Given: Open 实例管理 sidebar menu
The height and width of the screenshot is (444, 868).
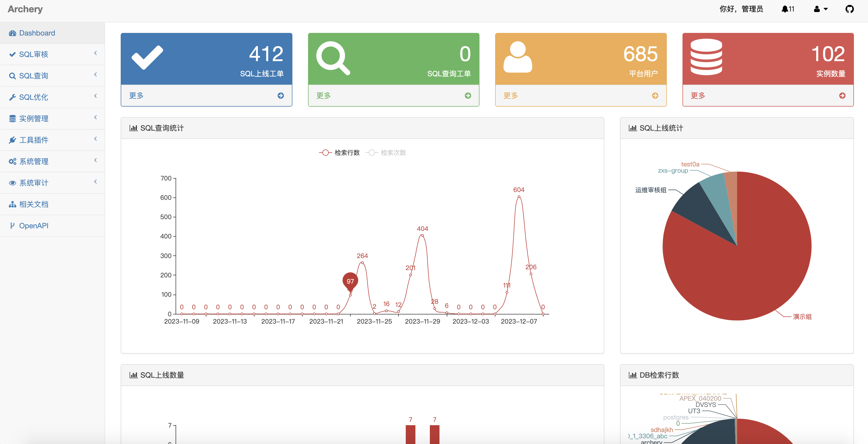Looking at the screenshot, I should (52, 119).
